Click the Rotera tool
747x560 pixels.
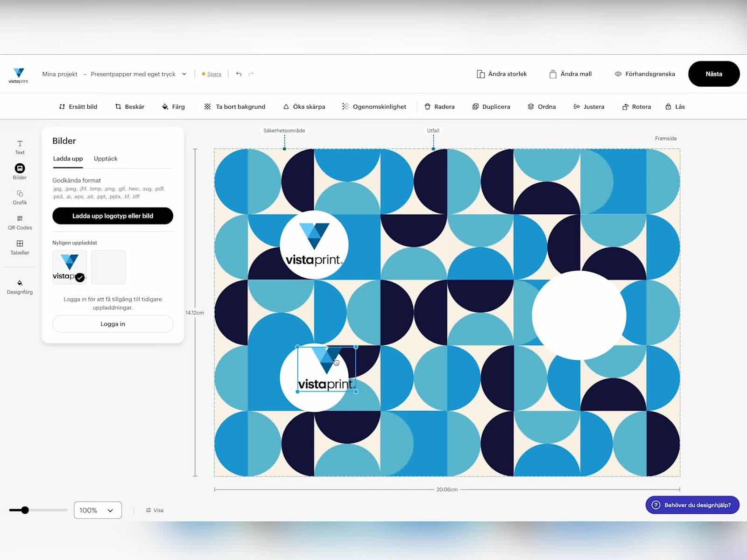point(636,106)
